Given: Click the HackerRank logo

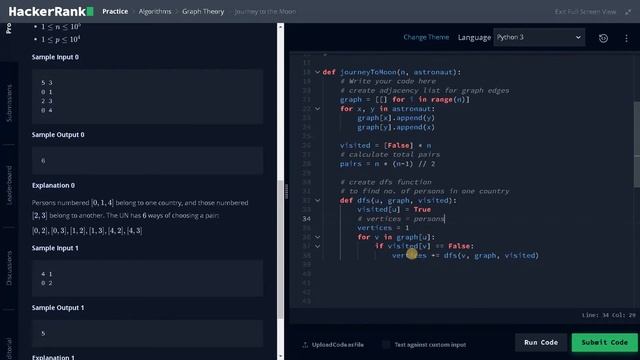Looking at the screenshot, I should pyautogui.click(x=51, y=11).
